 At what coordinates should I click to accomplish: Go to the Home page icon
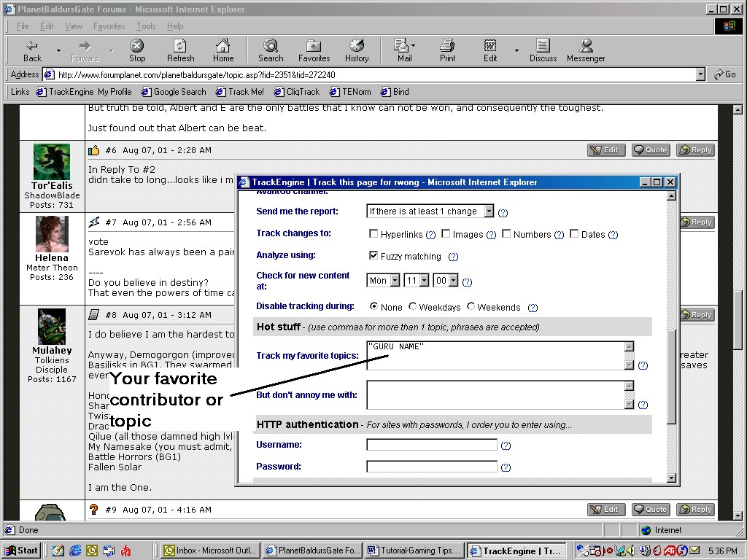(222, 46)
